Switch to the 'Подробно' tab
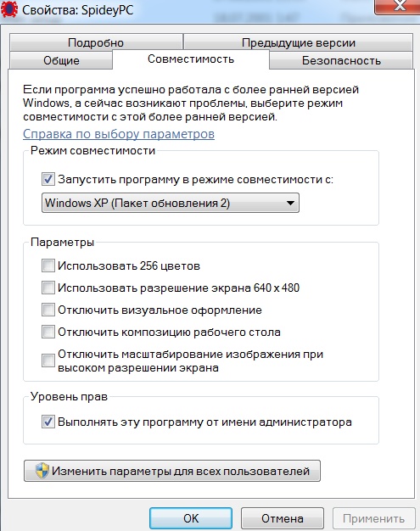This screenshot has height=531, width=420. (x=96, y=42)
